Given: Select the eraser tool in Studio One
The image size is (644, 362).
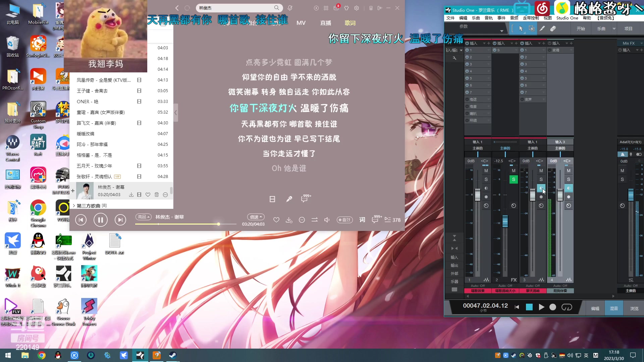Looking at the screenshot, I should pyautogui.click(x=553, y=29).
